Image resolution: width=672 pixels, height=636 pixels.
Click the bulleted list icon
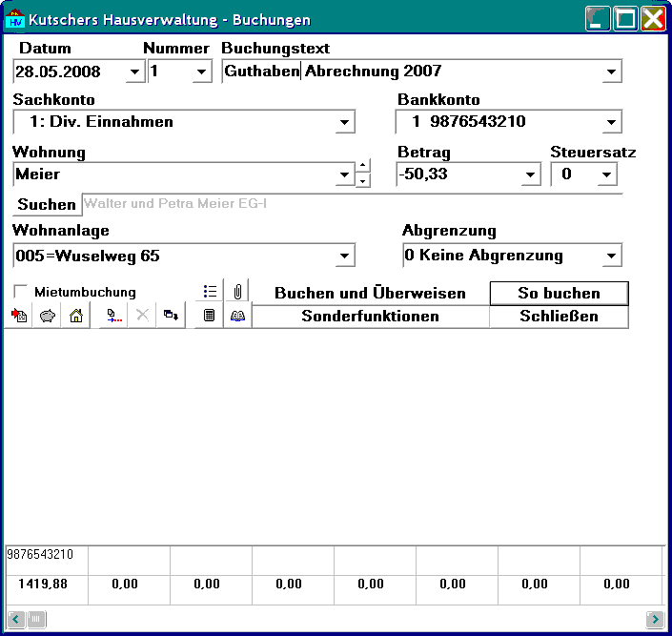pos(210,292)
